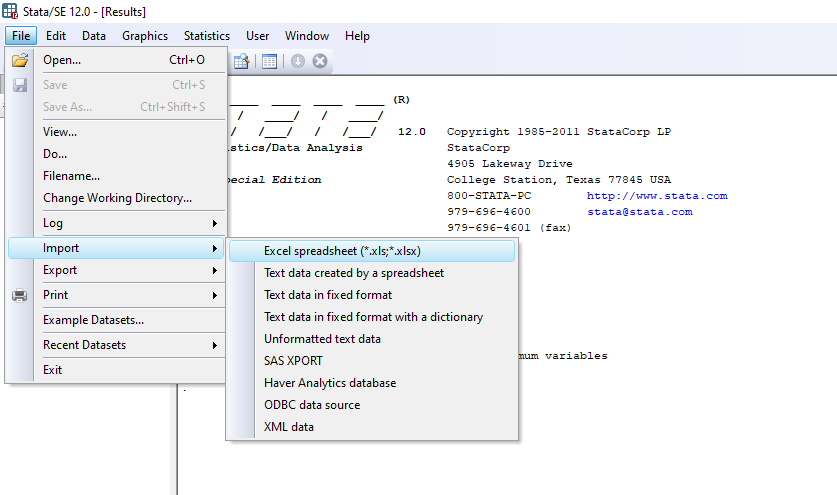Screen dimensions: 837x495
Task: Select SAS XPORT import option
Action: (372, 361)
